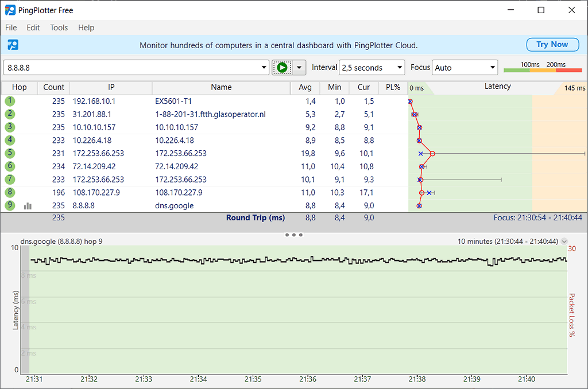
Task: Click the 100ms 200ms latency color scale
Action: pyautogui.click(x=543, y=67)
